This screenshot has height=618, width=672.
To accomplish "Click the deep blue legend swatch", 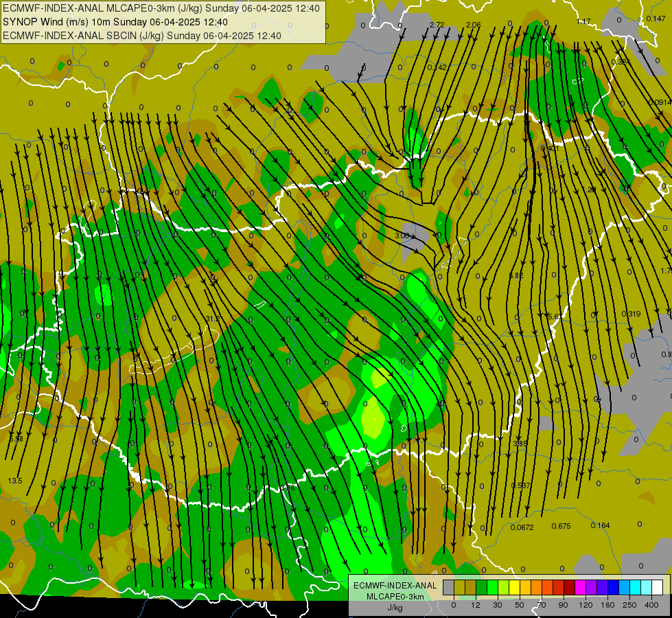I will point(614,587).
